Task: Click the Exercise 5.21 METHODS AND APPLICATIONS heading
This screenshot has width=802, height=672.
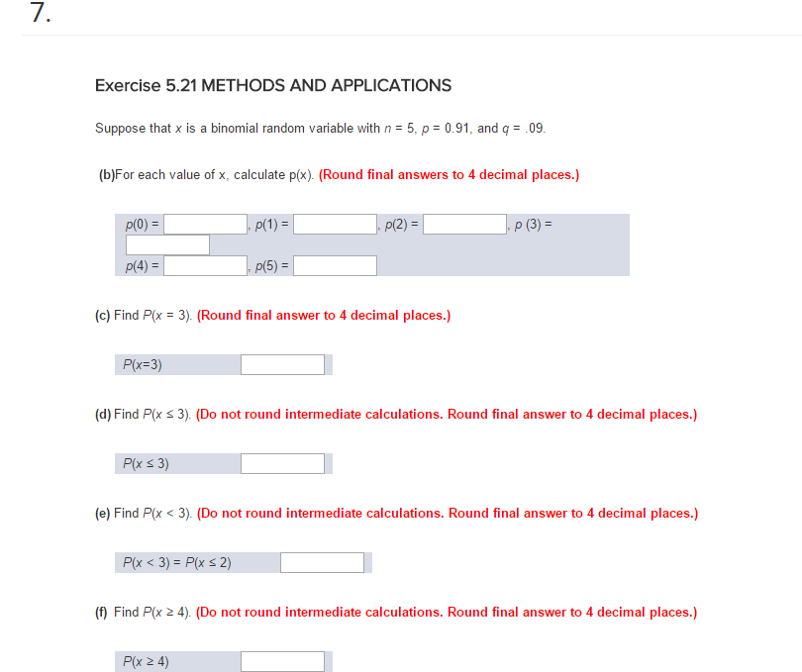Action: 272,86
